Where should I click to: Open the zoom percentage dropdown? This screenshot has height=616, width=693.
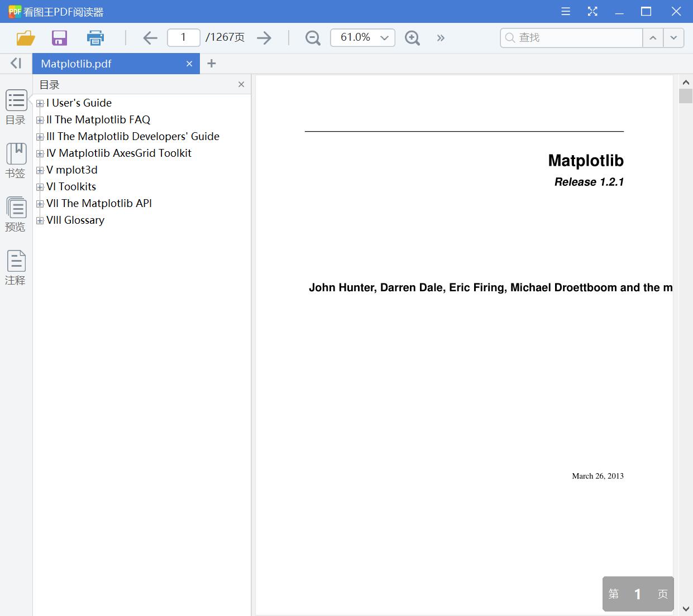pyautogui.click(x=384, y=37)
